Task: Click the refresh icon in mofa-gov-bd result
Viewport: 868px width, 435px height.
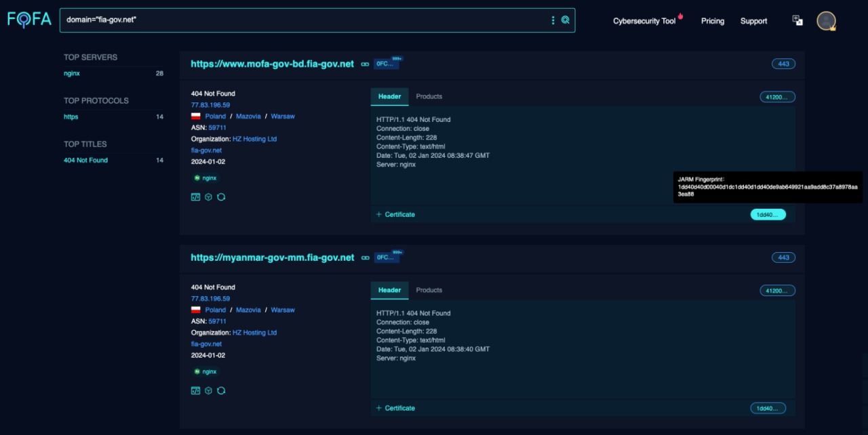Action: pos(221,197)
